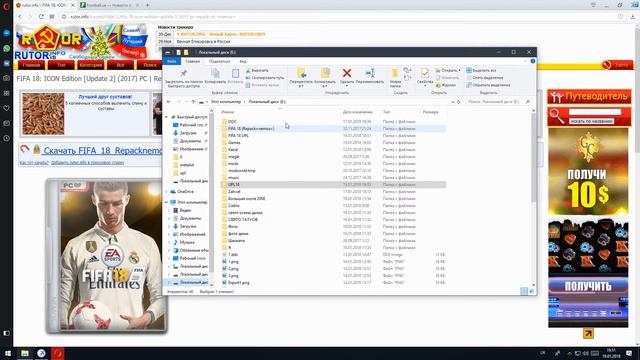Switch to the Главная ribbon tab
Screen dimensions: 640x360
point(192,61)
